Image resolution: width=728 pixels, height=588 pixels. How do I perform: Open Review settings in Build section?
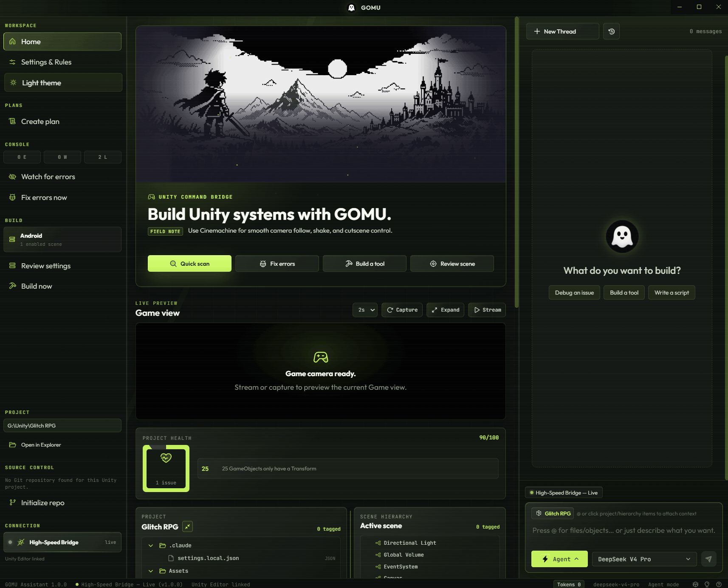[x=62, y=266]
